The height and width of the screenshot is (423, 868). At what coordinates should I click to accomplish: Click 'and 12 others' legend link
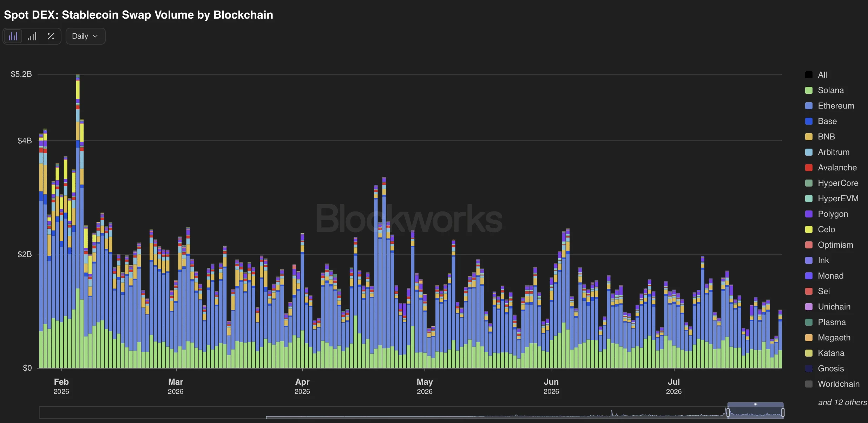pyautogui.click(x=842, y=403)
